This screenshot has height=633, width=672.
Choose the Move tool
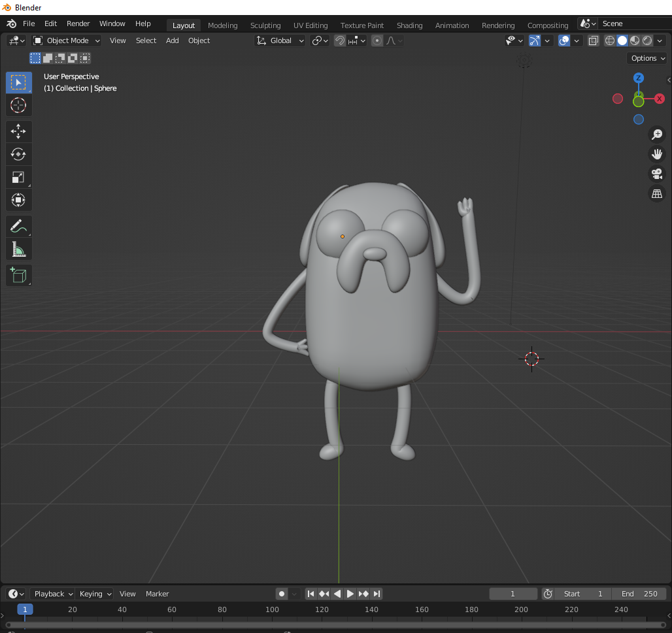point(18,131)
